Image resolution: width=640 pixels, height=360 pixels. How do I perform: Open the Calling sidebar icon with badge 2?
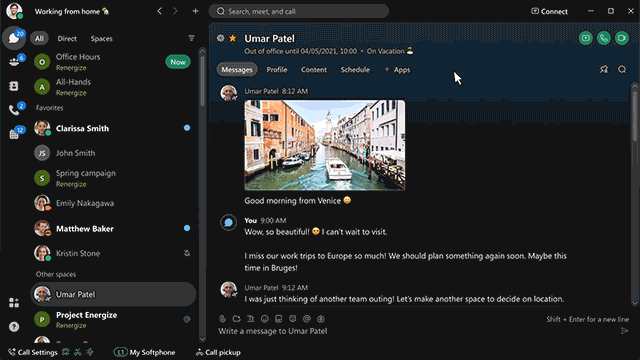pyautogui.click(x=14, y=109)
